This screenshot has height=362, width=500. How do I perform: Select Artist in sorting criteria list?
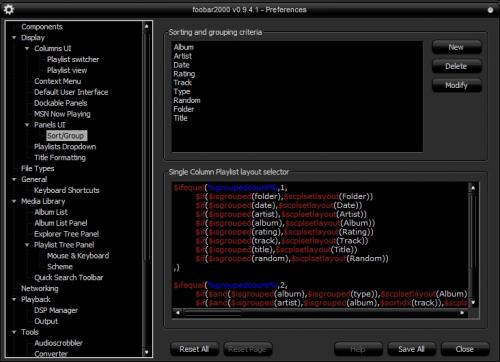(183, 56)
